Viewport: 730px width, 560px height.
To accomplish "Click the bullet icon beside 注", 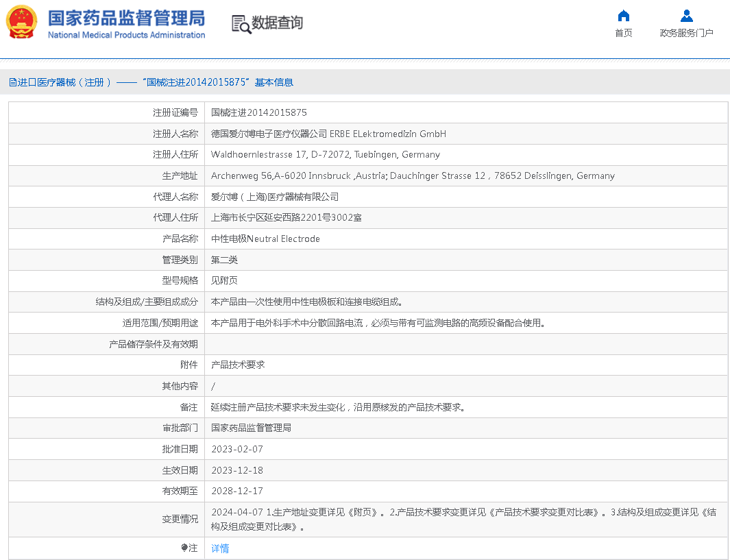I will (x=184, y=548).
